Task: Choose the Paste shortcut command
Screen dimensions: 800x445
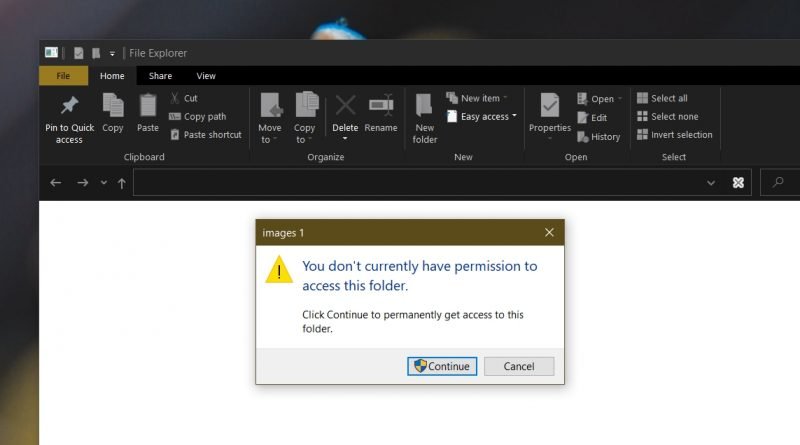Action: point(206,135)
